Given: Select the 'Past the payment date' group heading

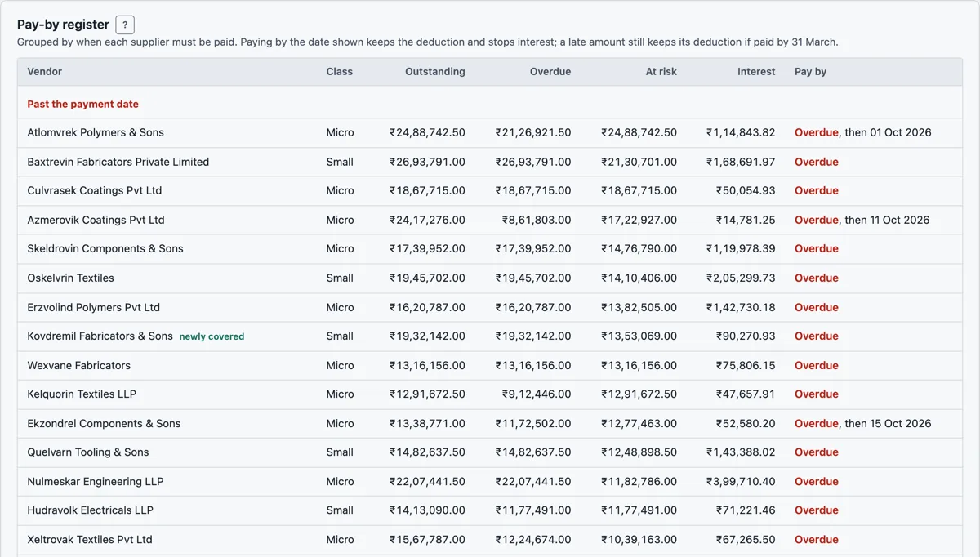Looking at the screenshot, I should [x=83, y=105].
